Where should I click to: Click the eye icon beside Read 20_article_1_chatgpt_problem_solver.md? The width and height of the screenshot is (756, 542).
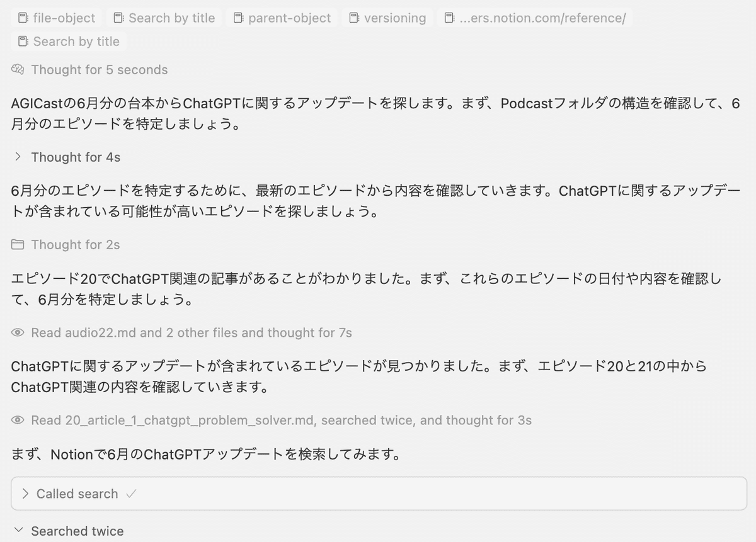tap(18, 421)
